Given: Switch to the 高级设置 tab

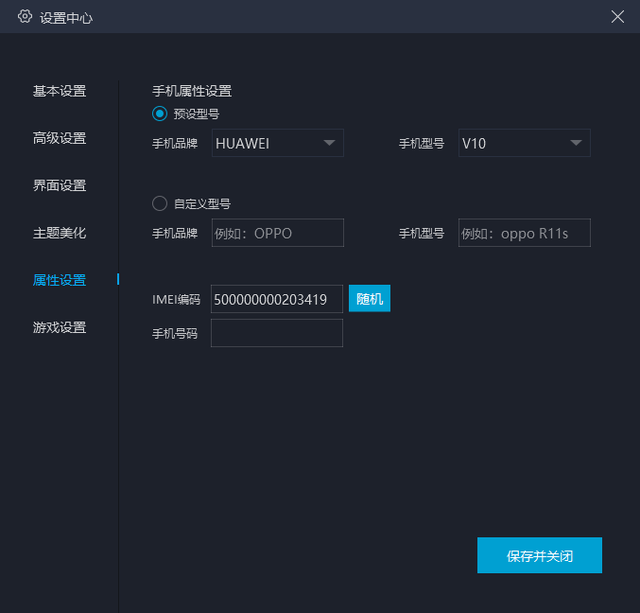Looking at the screenshot, I should coord(60,138).
